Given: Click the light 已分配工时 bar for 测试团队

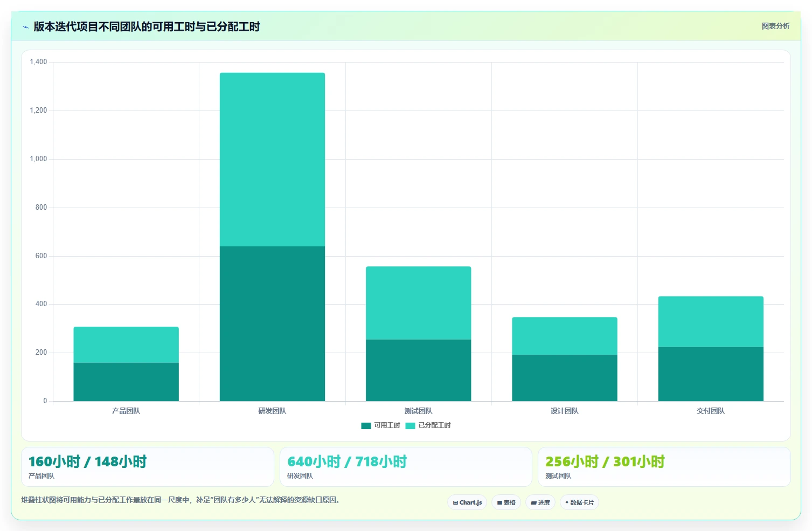Looking at the screenshot, I should [418, 303].
